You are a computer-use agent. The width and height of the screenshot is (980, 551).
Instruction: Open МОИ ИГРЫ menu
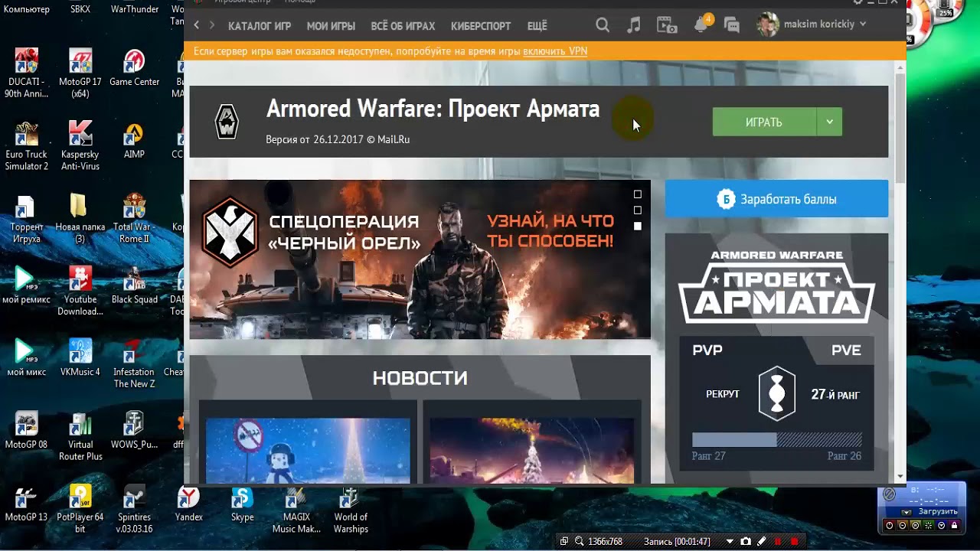click(x=331, y=26)
